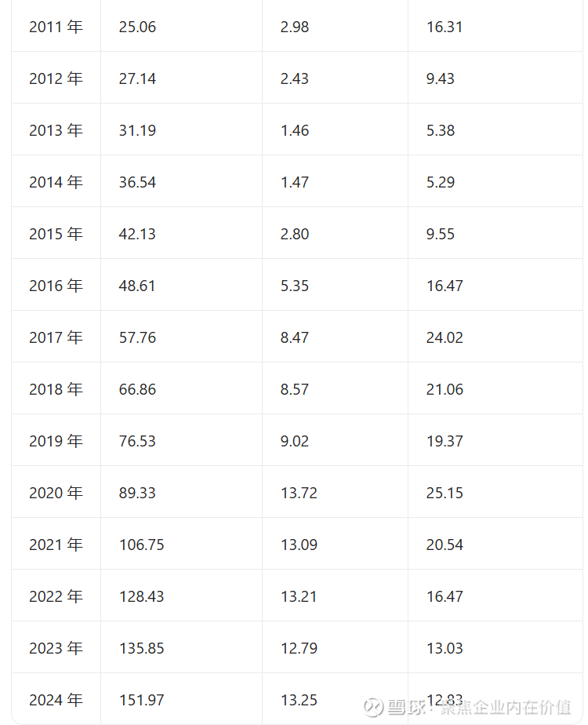The image size is (588, 725).
Task: Select the 2012 年 value 27.14
Action: (x=137, y=78)
